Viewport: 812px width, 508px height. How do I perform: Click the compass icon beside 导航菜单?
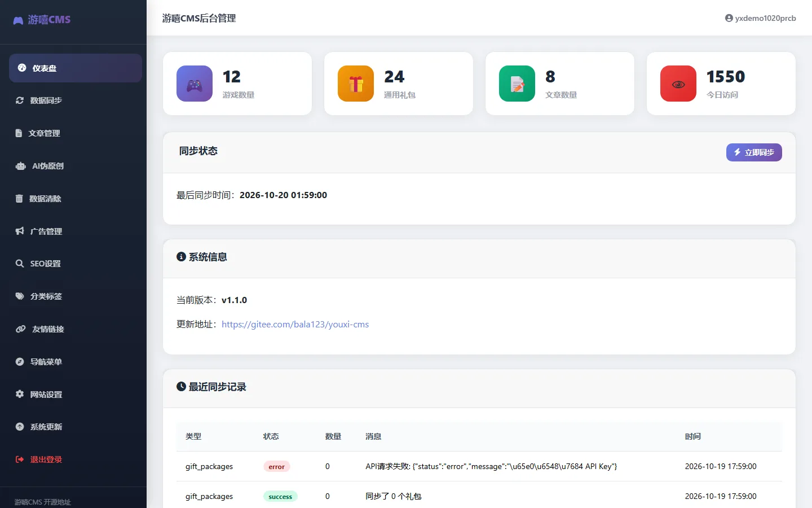[x=20, y=362]
